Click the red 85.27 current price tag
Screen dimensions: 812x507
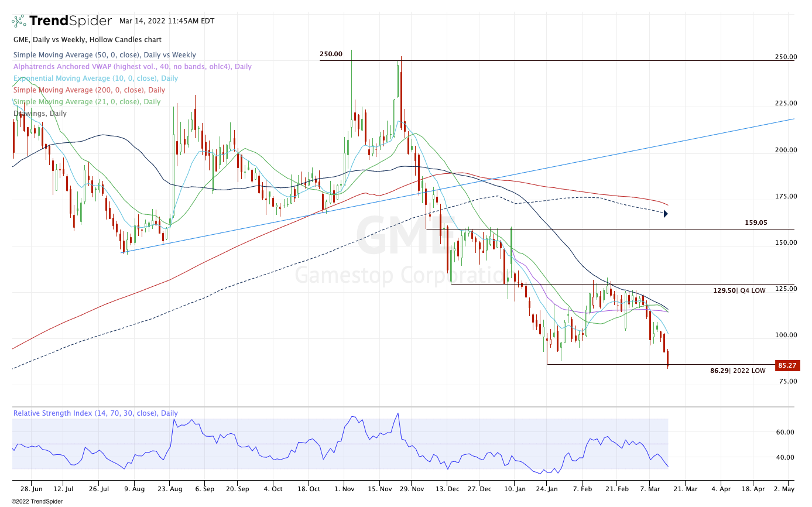(787, 366)
